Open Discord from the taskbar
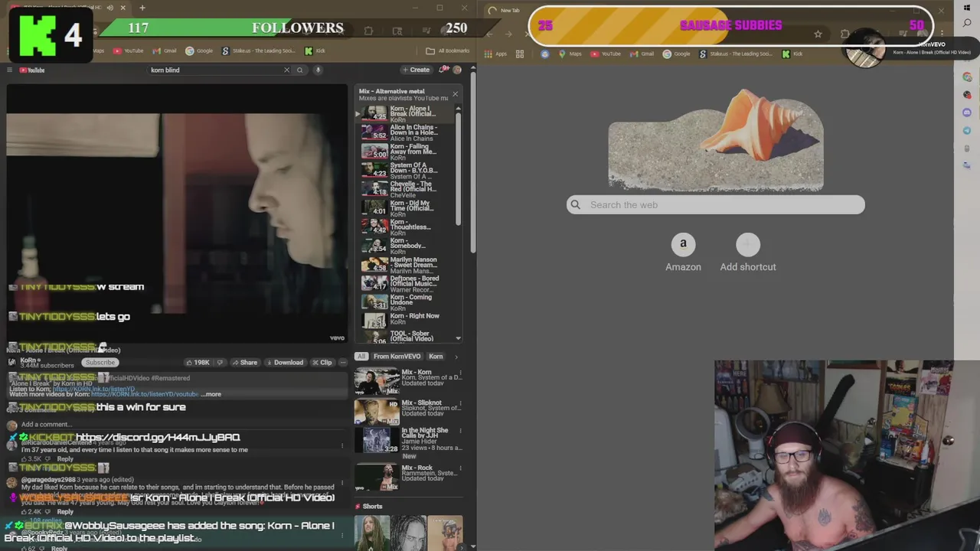Screen dimensions: 980x551 (967, 112)
